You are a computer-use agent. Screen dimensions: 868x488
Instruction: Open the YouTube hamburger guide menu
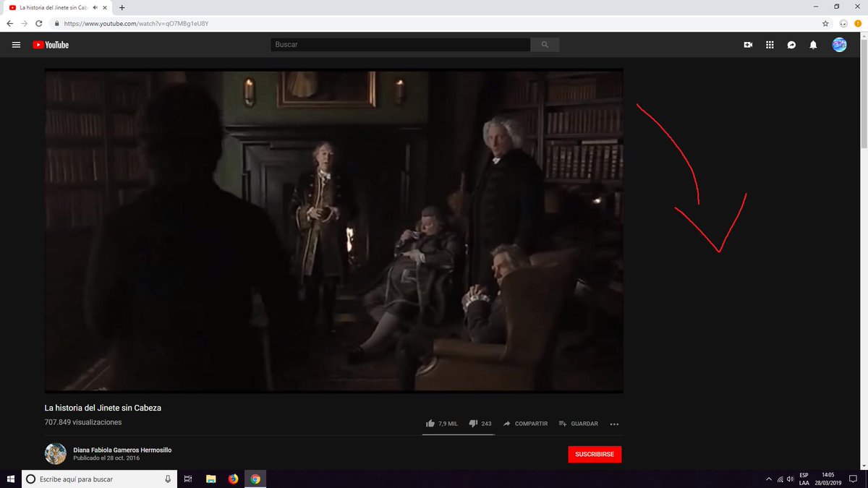(16, 45)
